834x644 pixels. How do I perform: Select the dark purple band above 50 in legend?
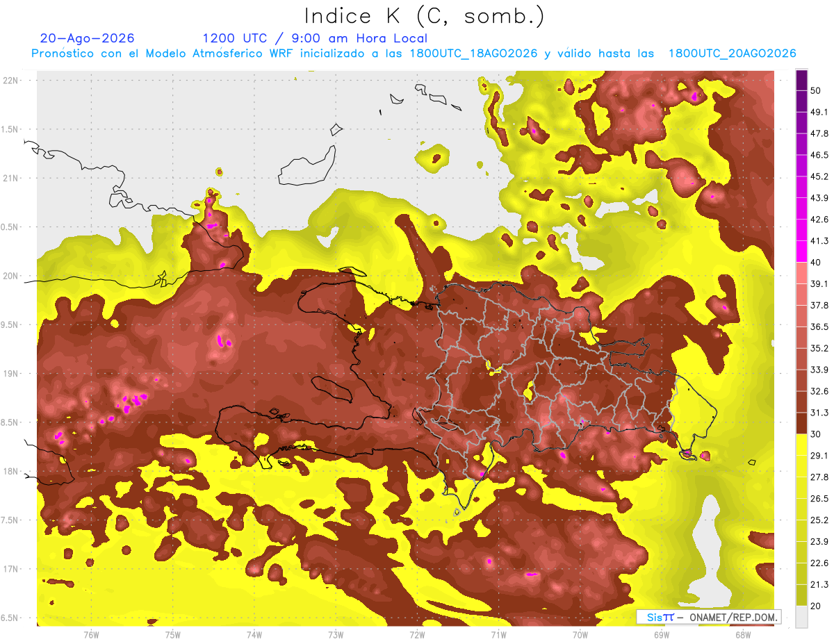tap(801, 81)
